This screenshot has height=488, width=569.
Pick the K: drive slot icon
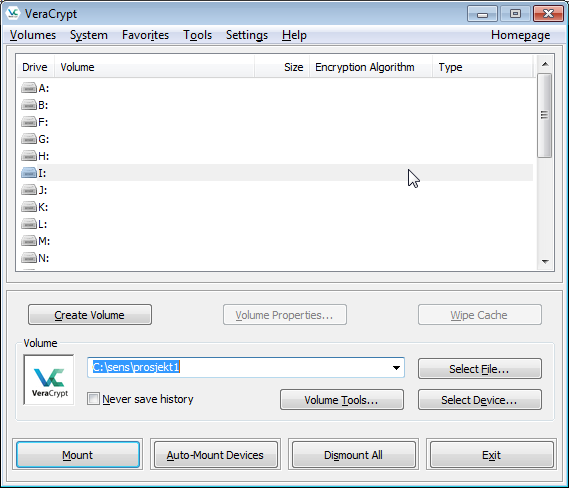click(x=29, y=207)
